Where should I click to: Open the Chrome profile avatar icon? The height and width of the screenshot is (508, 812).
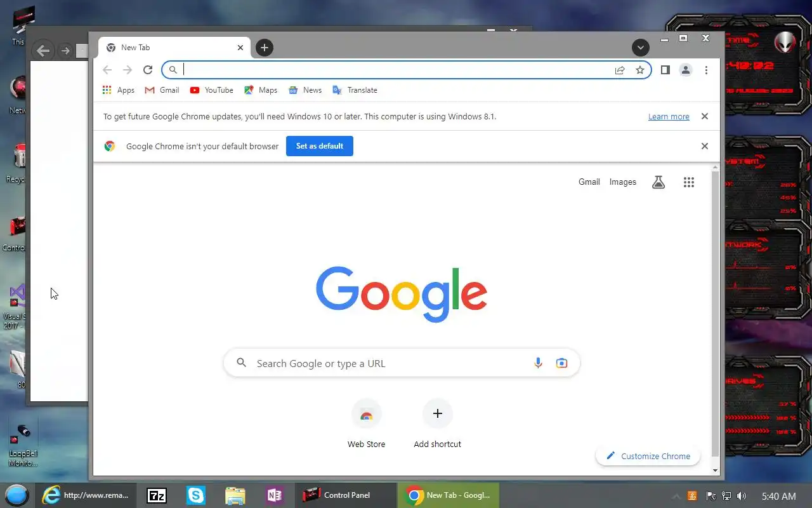(686, 70)
